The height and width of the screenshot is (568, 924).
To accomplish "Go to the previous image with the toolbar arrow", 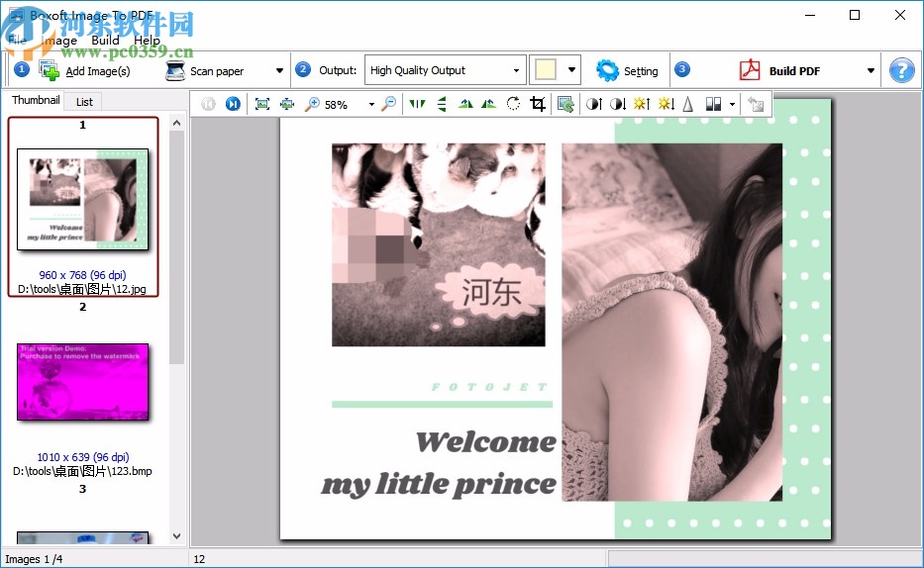I will [x=209, y=104].
